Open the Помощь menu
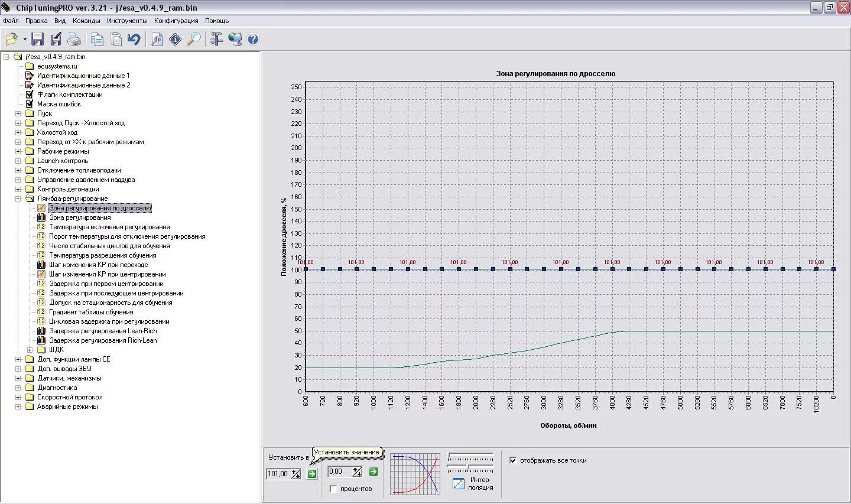 coord(217,21)
